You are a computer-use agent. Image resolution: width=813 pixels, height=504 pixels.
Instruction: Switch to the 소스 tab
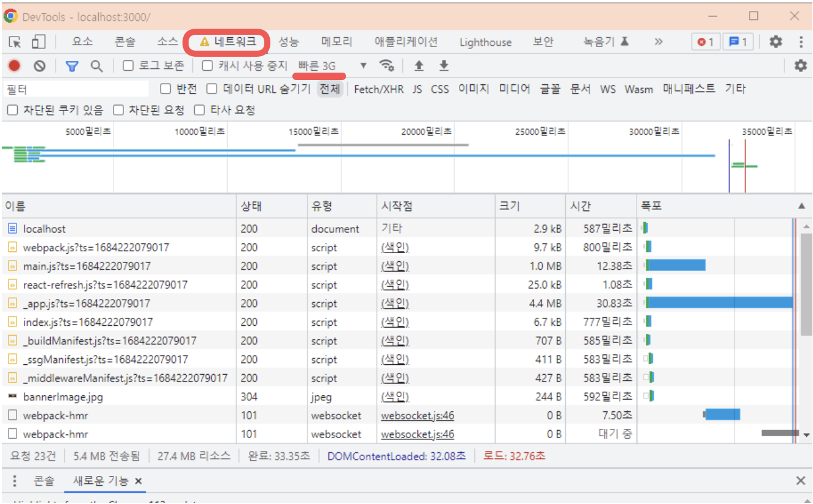(x=167, y=41)
